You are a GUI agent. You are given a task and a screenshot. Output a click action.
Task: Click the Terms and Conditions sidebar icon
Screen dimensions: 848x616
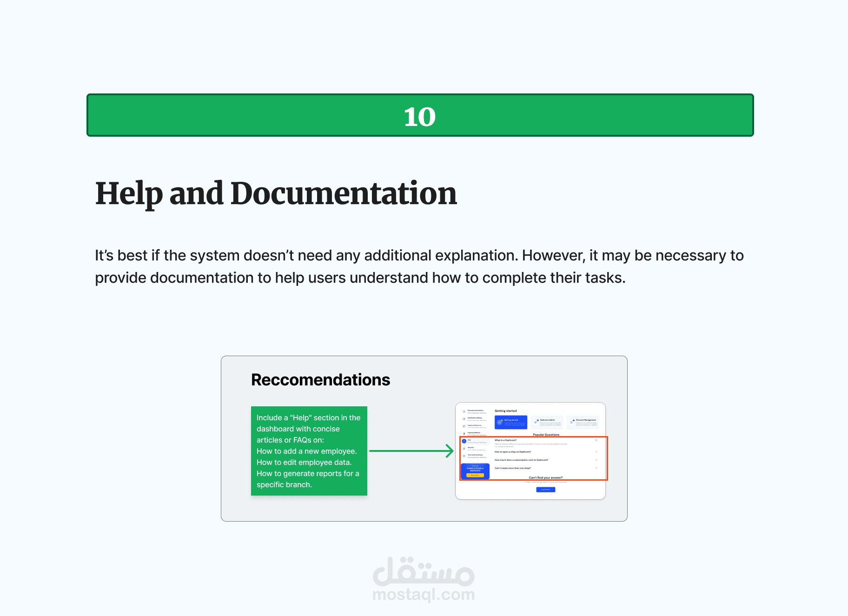coord(464,456)
